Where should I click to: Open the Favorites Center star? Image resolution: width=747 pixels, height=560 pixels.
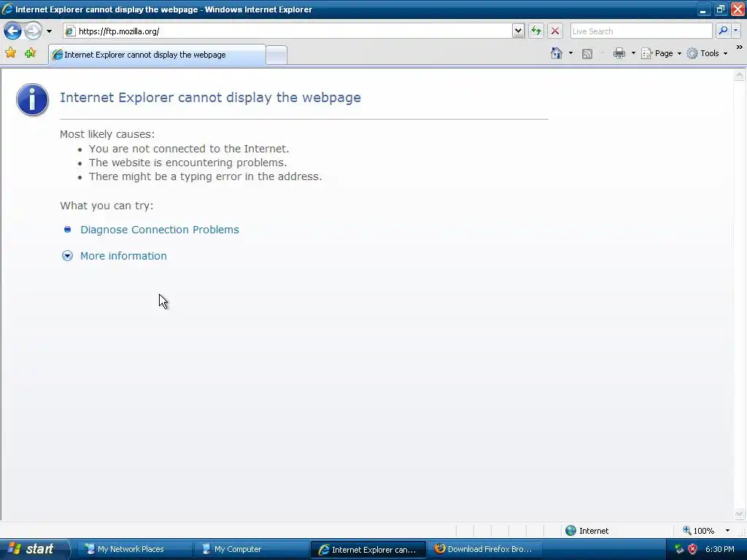[10, 53]
